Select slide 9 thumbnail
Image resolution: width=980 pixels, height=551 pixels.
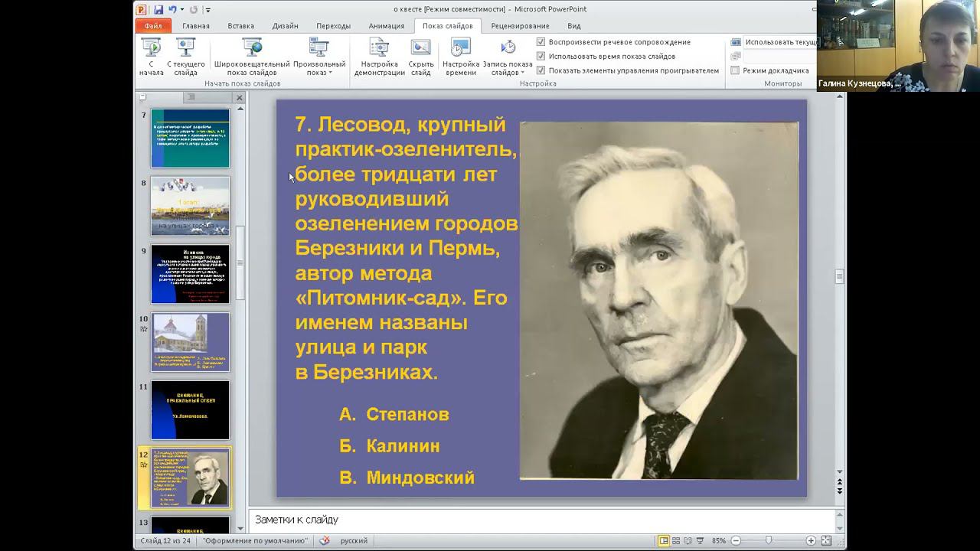(190, 274)
